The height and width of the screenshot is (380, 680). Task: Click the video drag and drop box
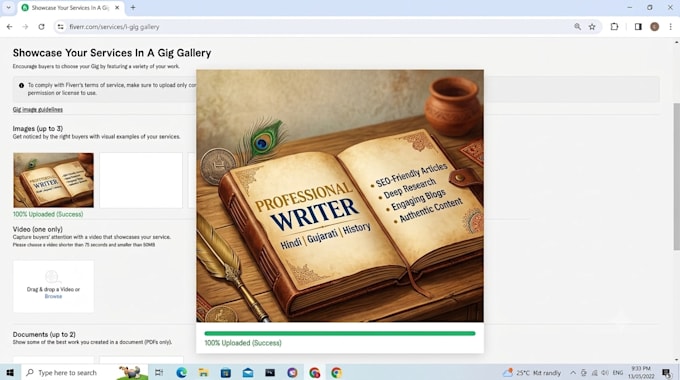53,286
